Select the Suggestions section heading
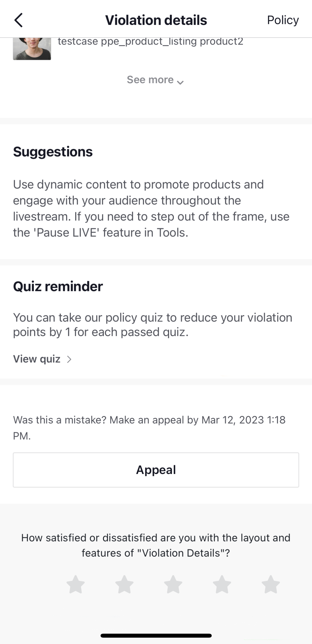 pyautogui.click(x=53, y=152)
